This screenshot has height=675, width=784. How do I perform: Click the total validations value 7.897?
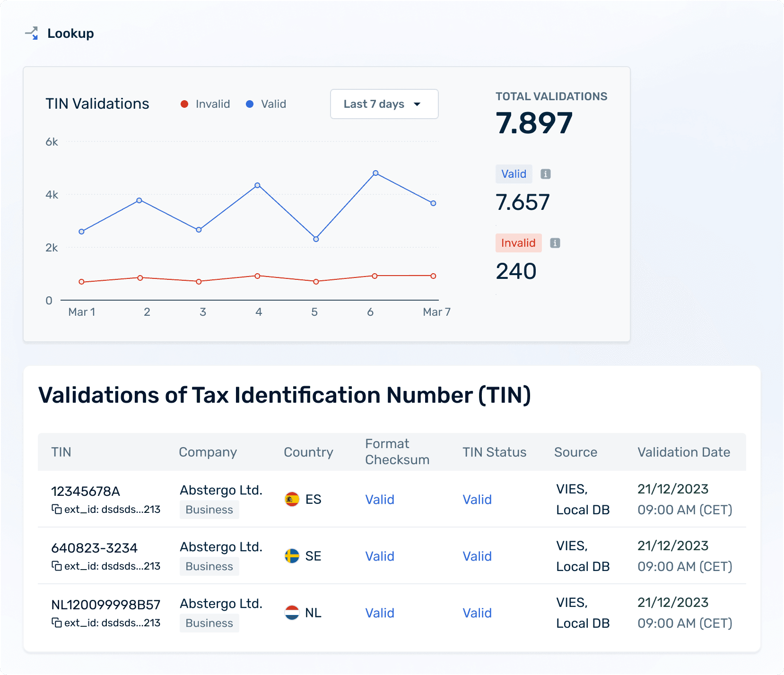tap(534, 123)
